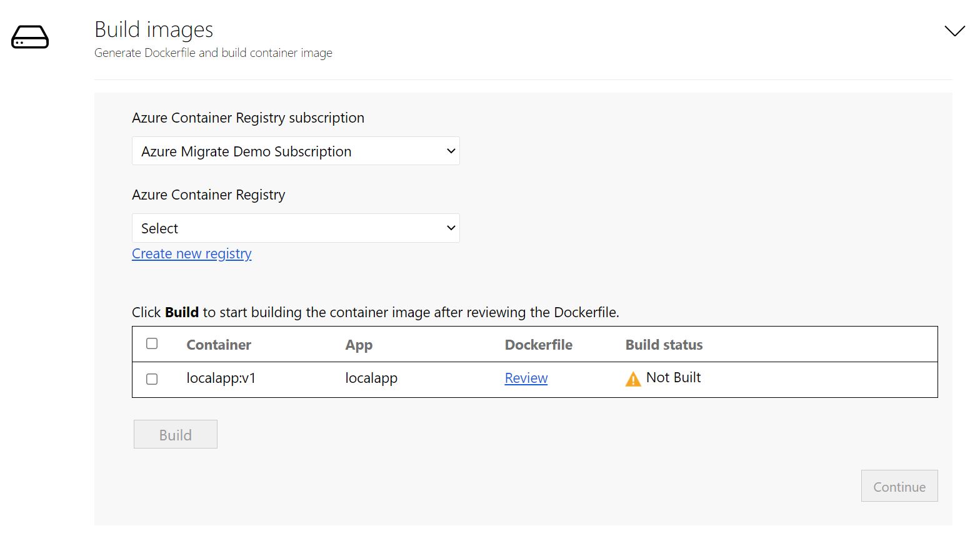This screenshot has height=538, width=980.
Task: Select the localapp:v1 container name cell
Action: click(221, 378)
